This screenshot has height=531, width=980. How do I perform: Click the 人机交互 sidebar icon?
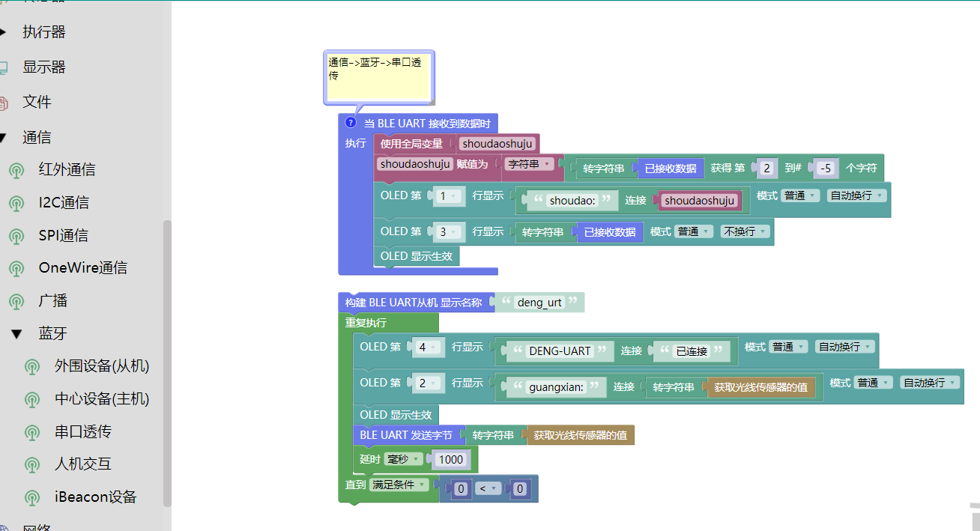32,464
